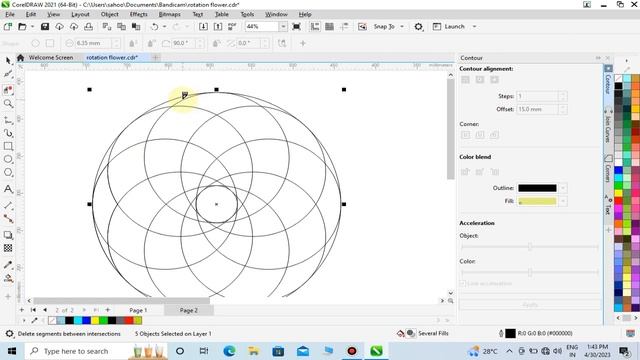Click the red swatch in document palette
Viewport: 640px width, 360px height.
[x=129, y=321]
